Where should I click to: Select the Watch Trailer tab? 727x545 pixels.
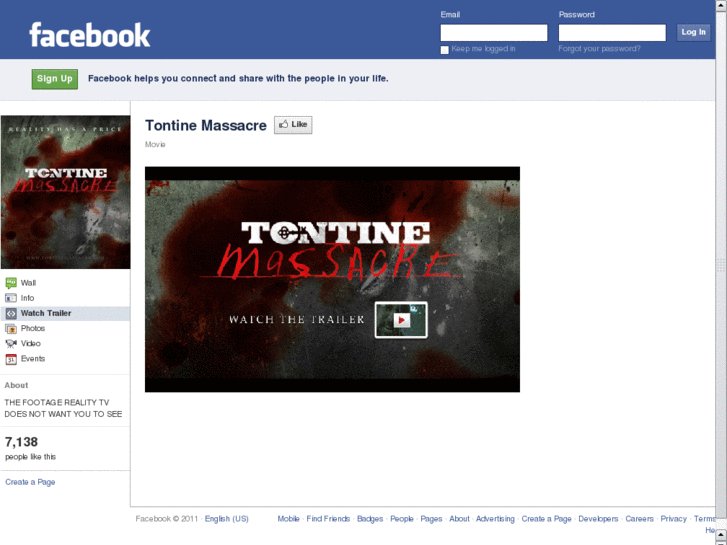tap(65, 313)
